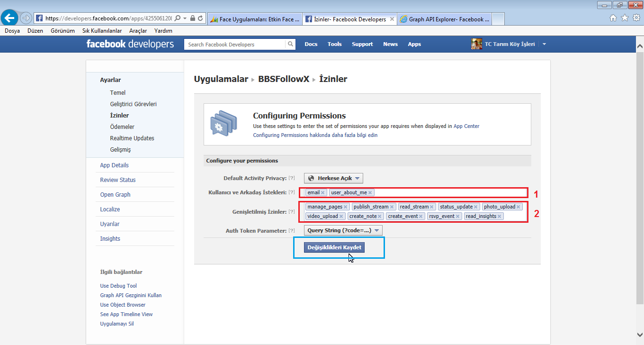Click the browser Home icon
Image resolution: width=644 pixels, height=345 pixels.
pyautogui.click(x=613, y=18)
